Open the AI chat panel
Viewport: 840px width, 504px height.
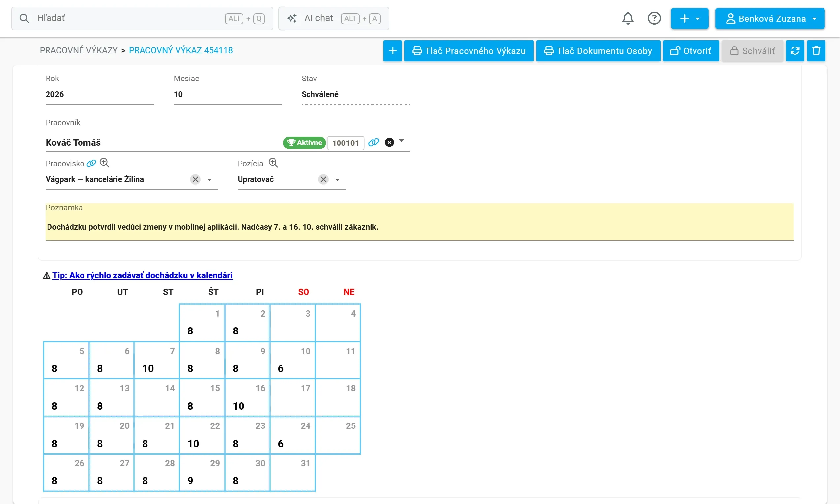334,18
